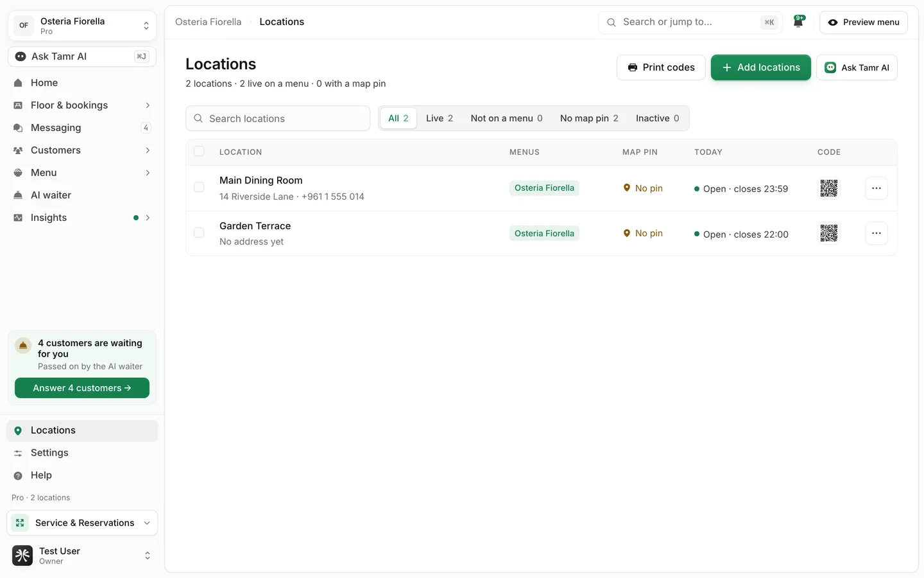The height and width of the screenshot is (578, 924).
Task: Click Answer 4 customers button
Action: point(82,388)
